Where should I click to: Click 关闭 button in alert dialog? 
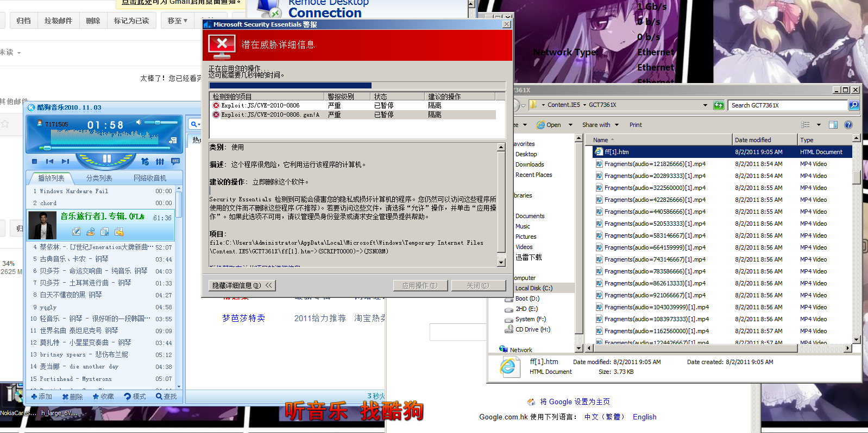point(479,285)
